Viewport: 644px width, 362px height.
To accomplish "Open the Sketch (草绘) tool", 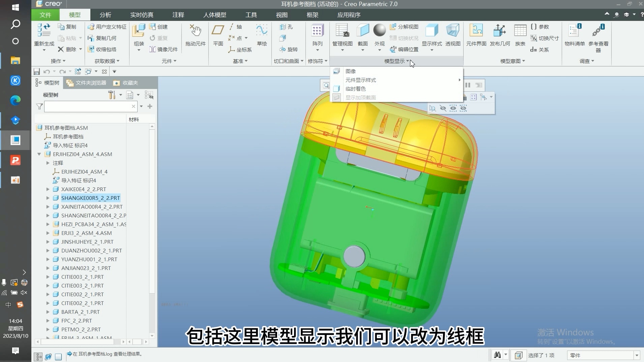I will (x=262, y=30).
